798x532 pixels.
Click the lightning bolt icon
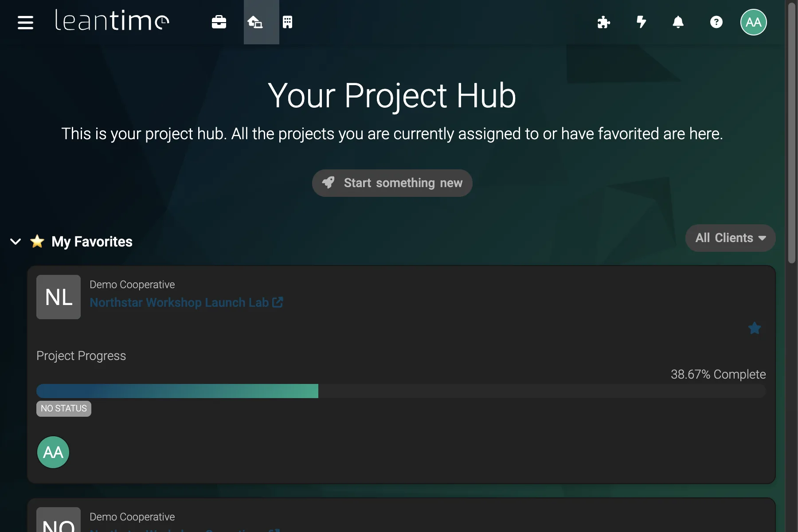pyautogui.click(x=641, y=22)
